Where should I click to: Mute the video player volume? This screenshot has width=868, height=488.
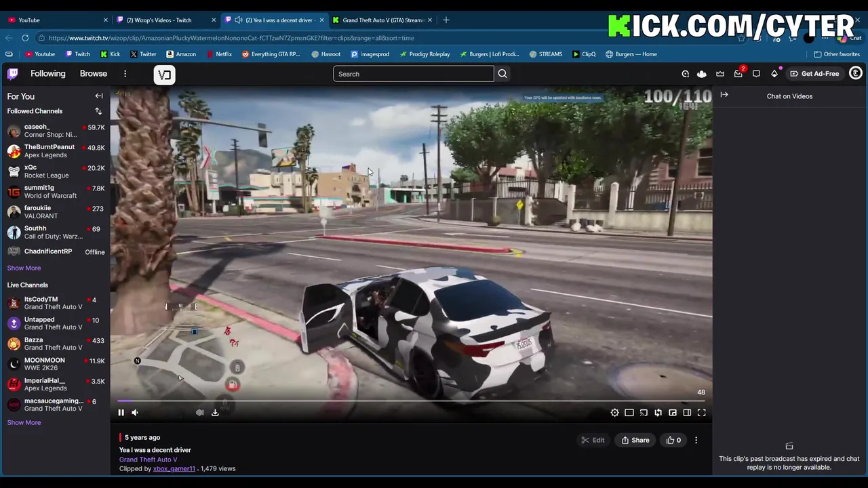click(135, 412)
